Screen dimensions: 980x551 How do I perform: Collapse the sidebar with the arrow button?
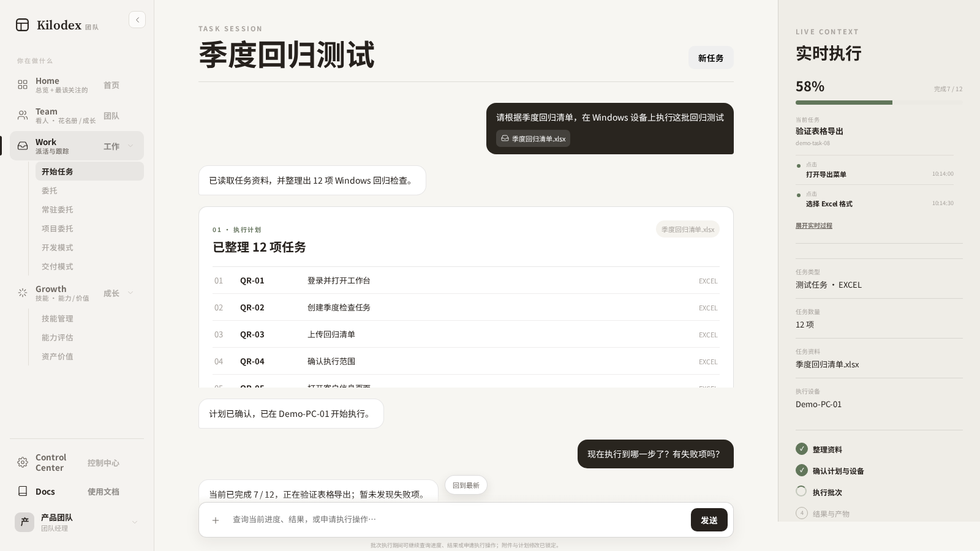tap(137, 20)
